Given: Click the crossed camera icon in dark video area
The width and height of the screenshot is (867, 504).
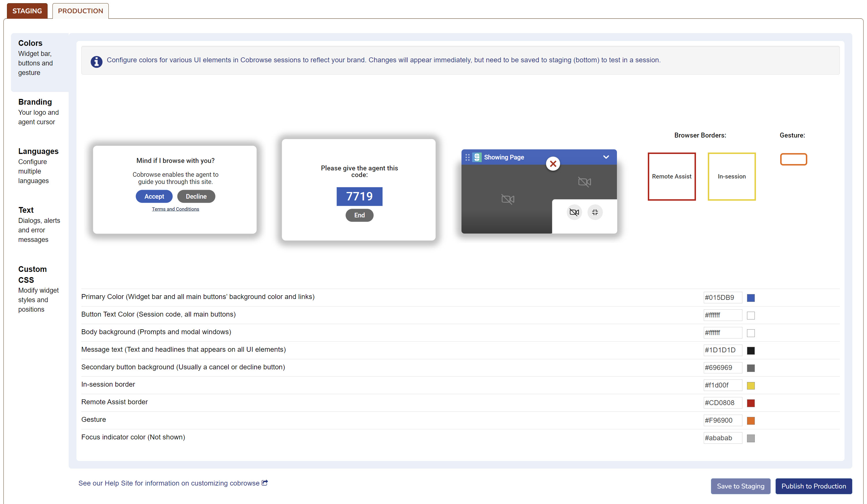Looking at the screenshot, I should pyautogui.click(x=508, y=199).
